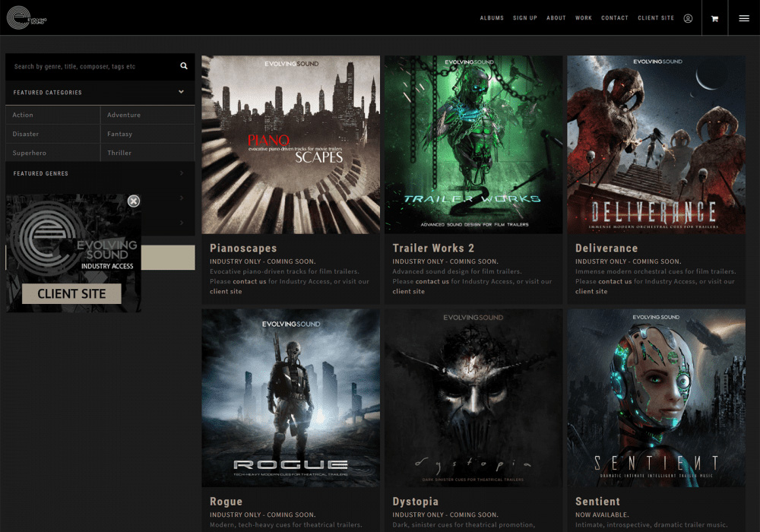Open the user account icon

pos(688,18)
